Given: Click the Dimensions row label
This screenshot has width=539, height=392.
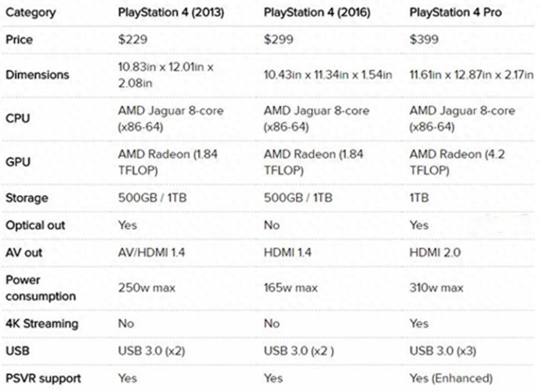Looking at the screenshot, I should click(37, 75).
